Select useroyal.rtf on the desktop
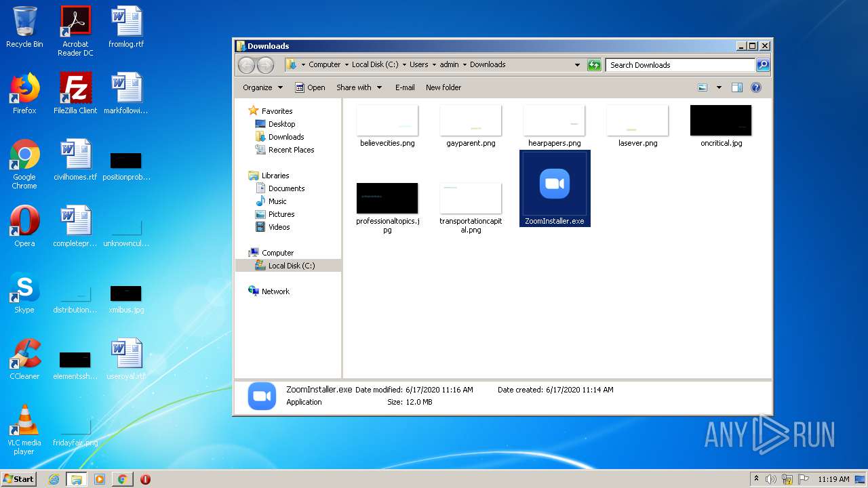 pos(126,359)
